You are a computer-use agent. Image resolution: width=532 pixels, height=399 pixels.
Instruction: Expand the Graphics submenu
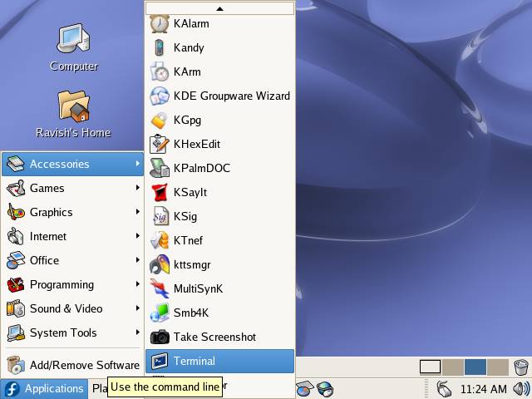72,212
